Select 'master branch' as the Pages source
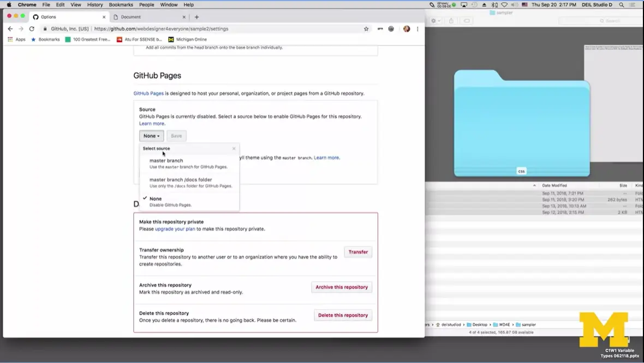 (166, 160)
